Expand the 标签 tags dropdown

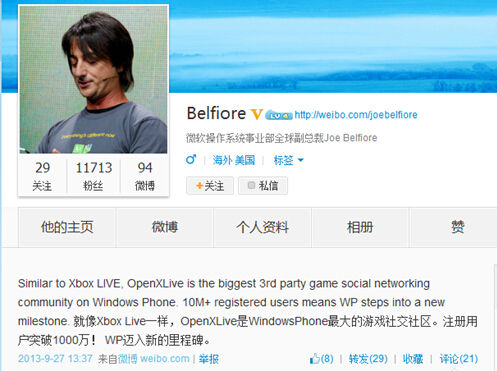point(288,160)
